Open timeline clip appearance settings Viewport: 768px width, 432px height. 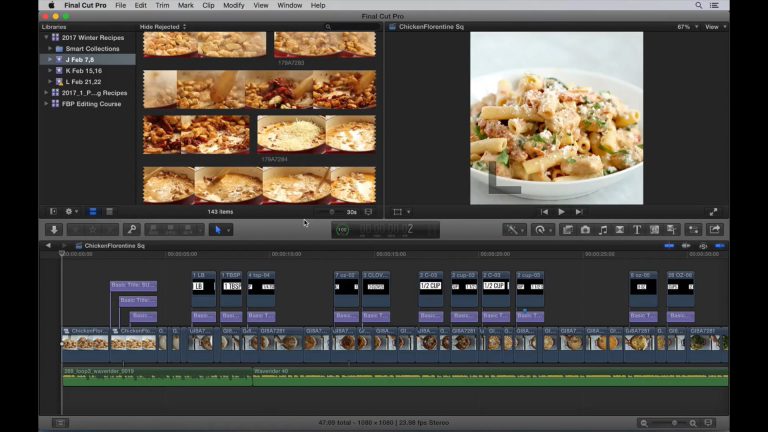point(708,423)
